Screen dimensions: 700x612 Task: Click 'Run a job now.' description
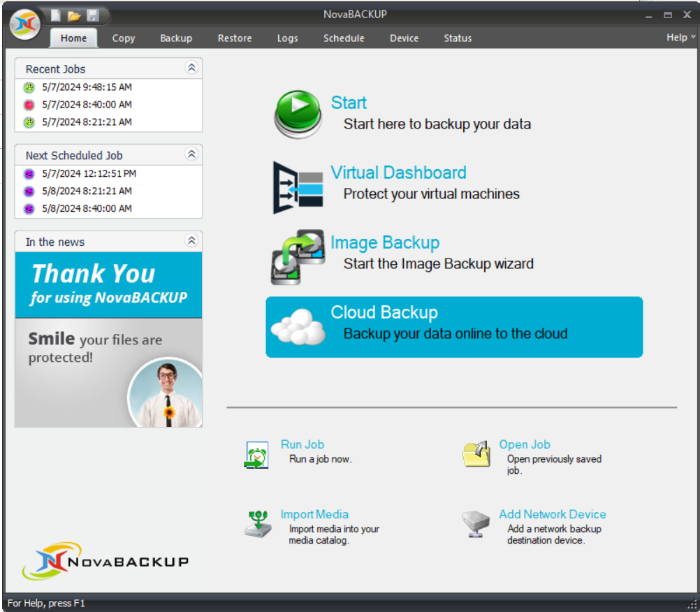pyautogui.click(x=321, y=459)
